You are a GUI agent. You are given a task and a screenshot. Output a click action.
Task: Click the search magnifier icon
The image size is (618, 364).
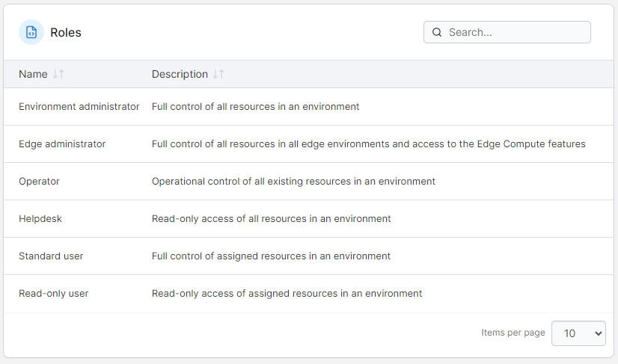click(437, 32)
